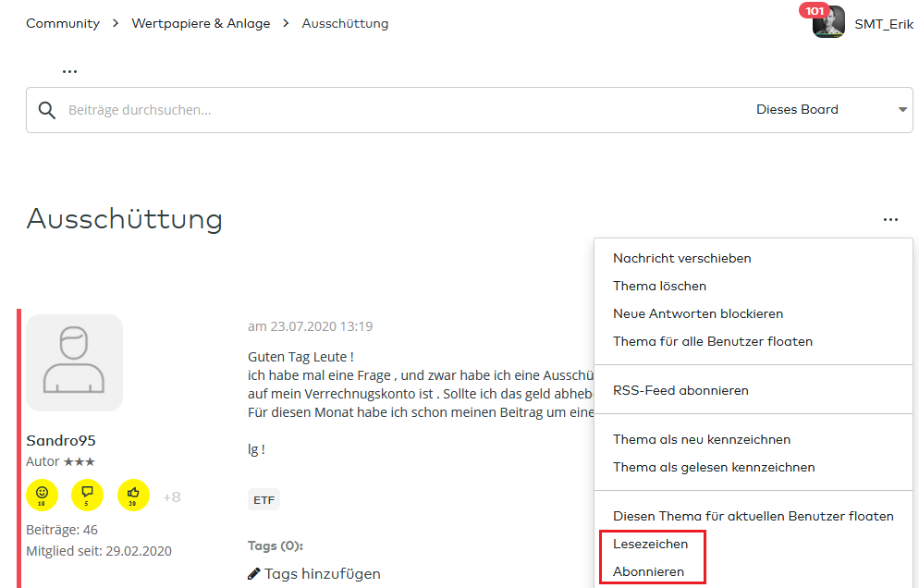Image resolution: width=919 pixels, height=588 pixels.
Task: Click the magnifying glass search icon
Action: click(47, 111)
